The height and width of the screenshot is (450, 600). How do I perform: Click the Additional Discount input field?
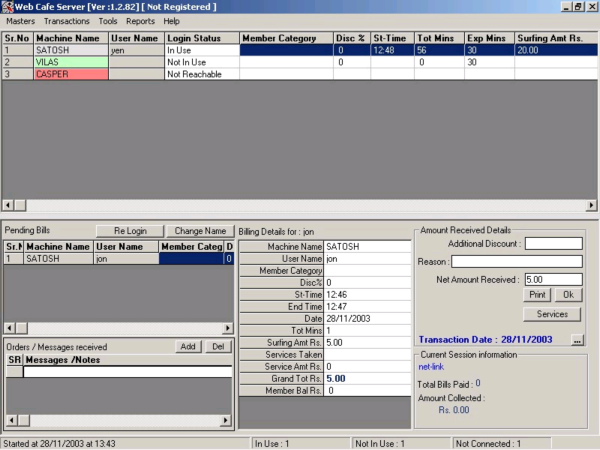point(553,243)
